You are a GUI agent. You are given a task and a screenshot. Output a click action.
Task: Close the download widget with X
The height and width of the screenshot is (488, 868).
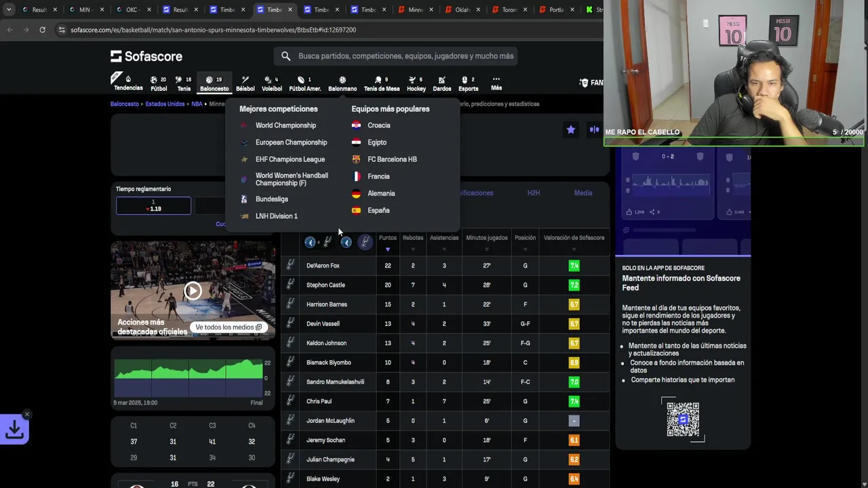(27, 414)
